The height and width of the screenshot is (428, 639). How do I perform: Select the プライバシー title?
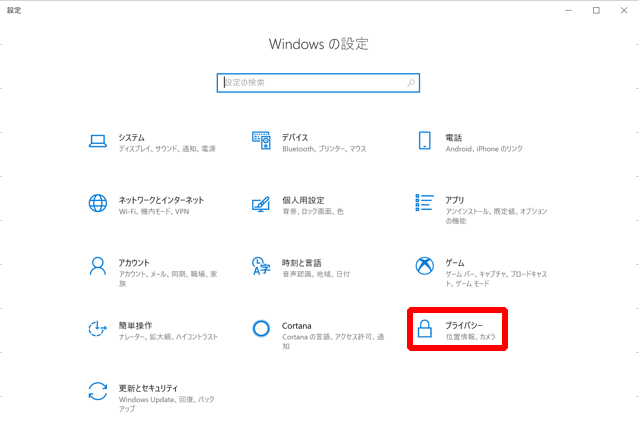point(464,325)
